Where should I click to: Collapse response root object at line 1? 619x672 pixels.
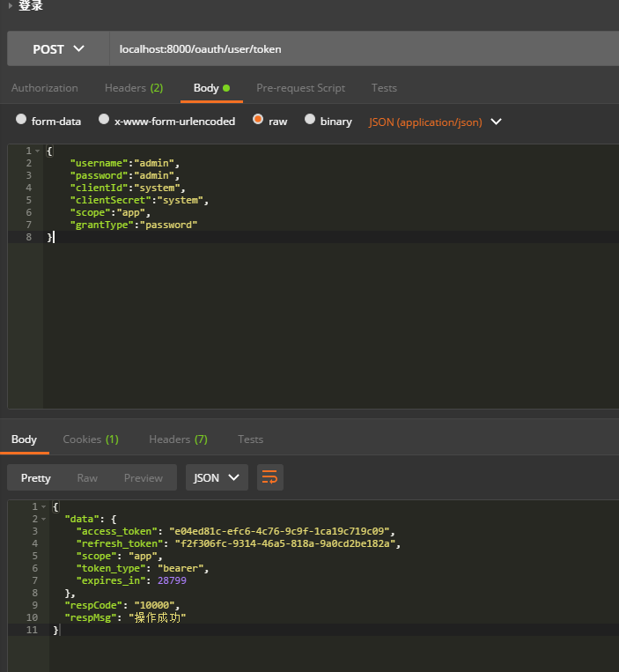point(44,506)
